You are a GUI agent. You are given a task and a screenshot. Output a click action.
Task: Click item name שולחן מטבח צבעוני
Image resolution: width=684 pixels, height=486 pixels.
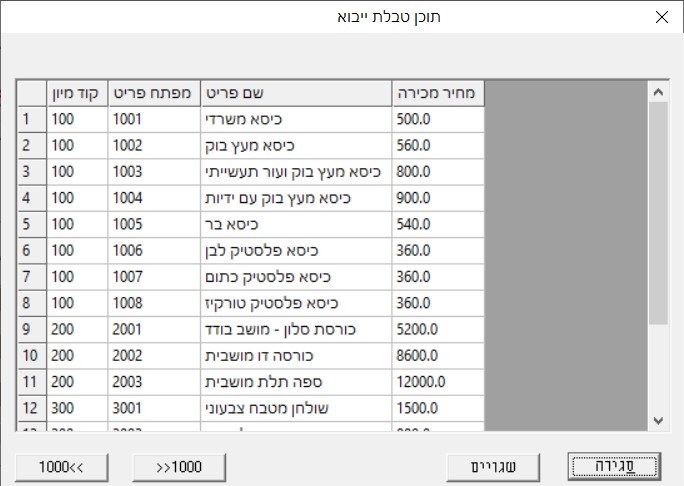296,408
